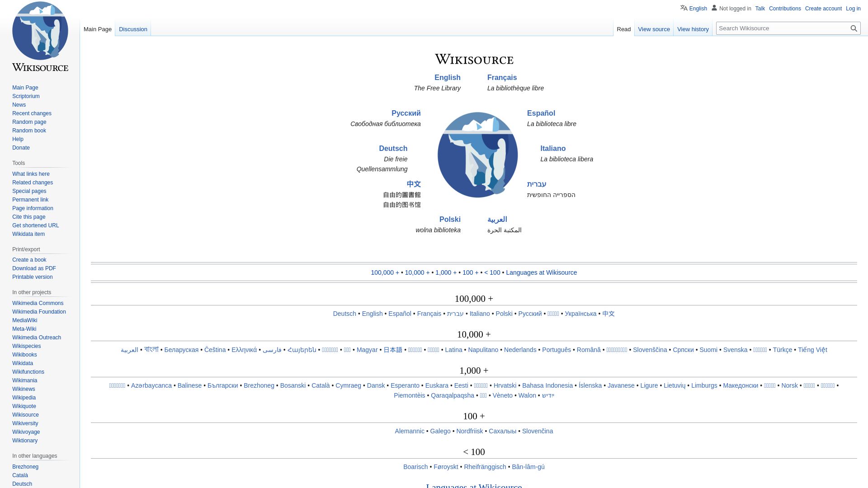Open the Create account page
The width and height of the screenshot is (868, 488).
pyautogui.click(x=823, y=8)
